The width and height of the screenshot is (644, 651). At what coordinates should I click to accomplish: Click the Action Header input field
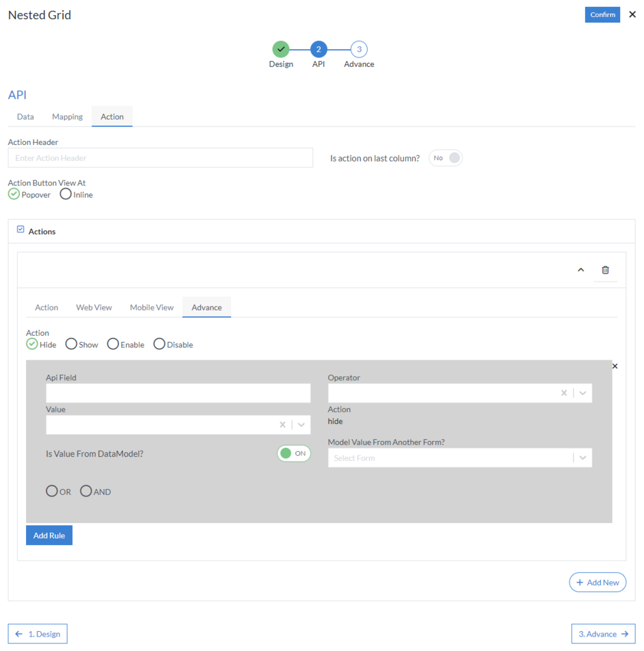160,158
